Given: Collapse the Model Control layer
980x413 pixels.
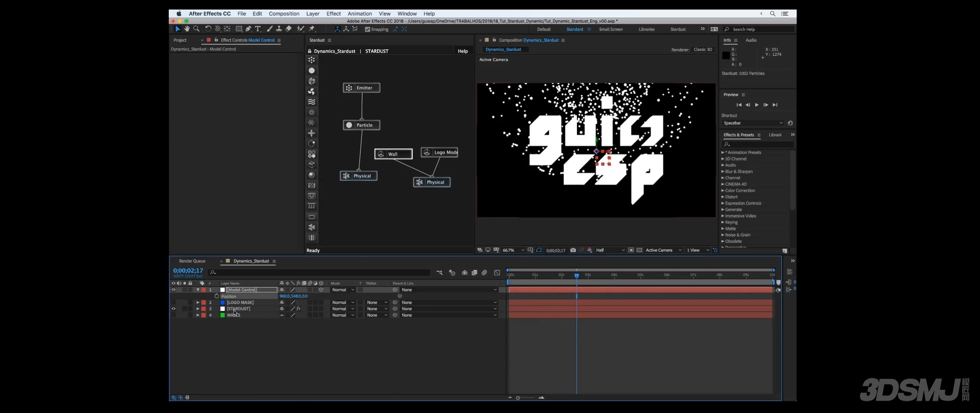Looking at the screenshot, I should pyautogui.click(x=198, y=290).
